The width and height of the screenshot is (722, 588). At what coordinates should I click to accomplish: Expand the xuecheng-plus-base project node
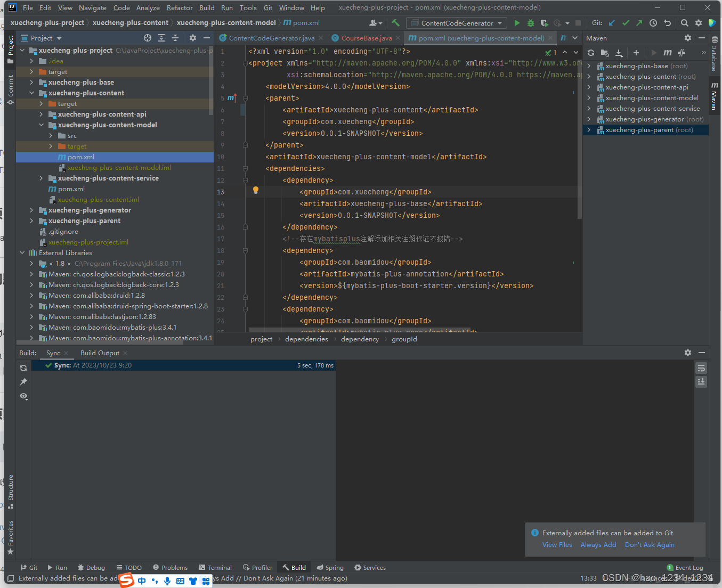pyautogui.click(x=31, y=82)
